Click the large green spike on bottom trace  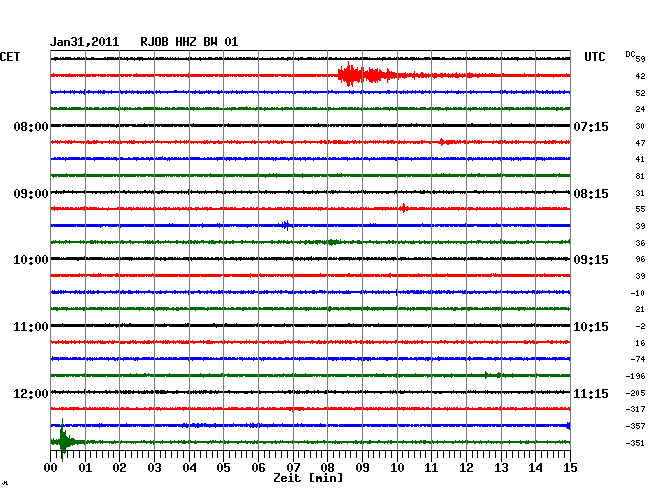tap(63, 440)
